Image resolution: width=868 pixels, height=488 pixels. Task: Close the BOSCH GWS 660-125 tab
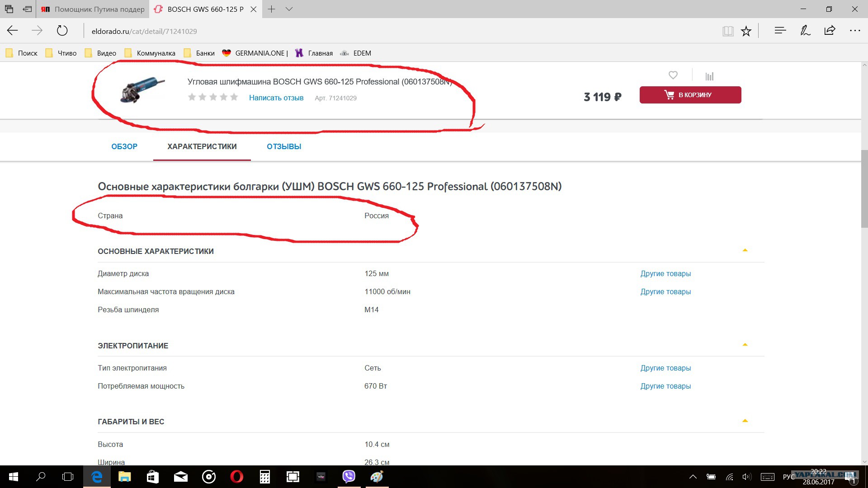(254, 9)
